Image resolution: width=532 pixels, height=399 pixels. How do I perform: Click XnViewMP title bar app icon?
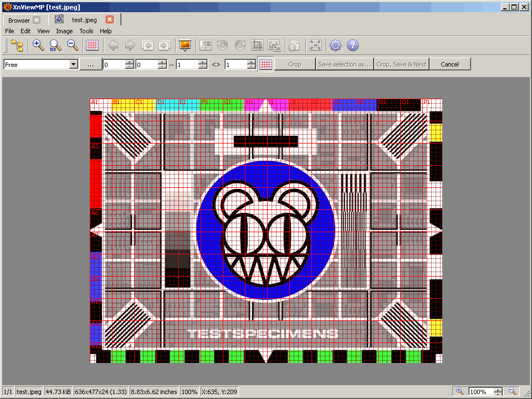7,7
